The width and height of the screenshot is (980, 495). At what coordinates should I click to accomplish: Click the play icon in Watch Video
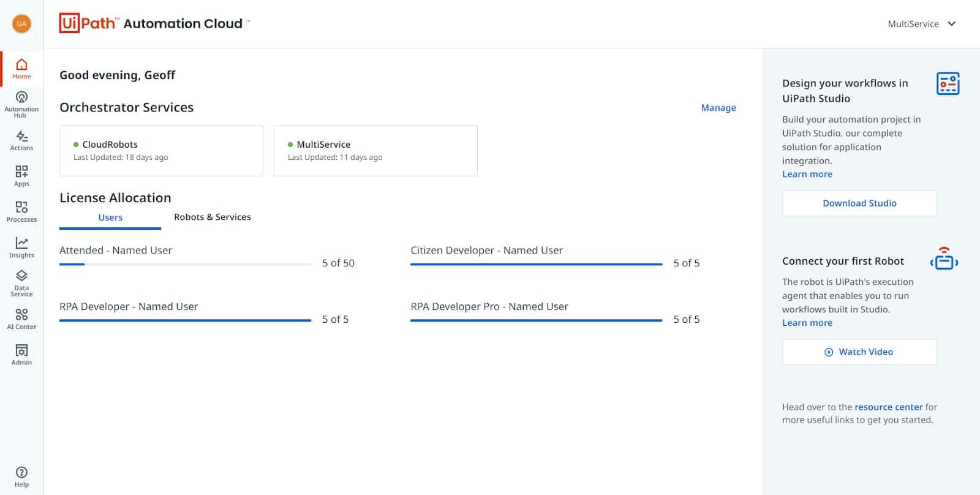pos(829,352)
